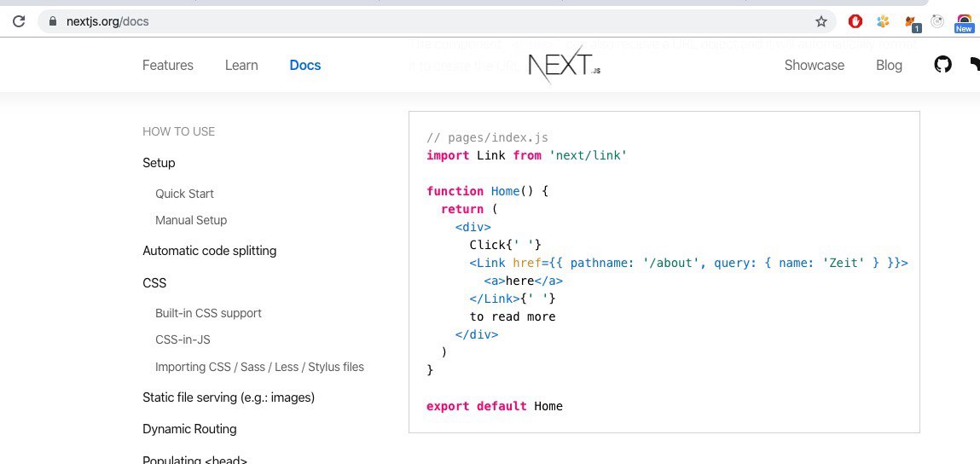The height and width of the screenshot is (464, 980).
Task: Reload the page with the refresh icon
Action: point(19,21)
